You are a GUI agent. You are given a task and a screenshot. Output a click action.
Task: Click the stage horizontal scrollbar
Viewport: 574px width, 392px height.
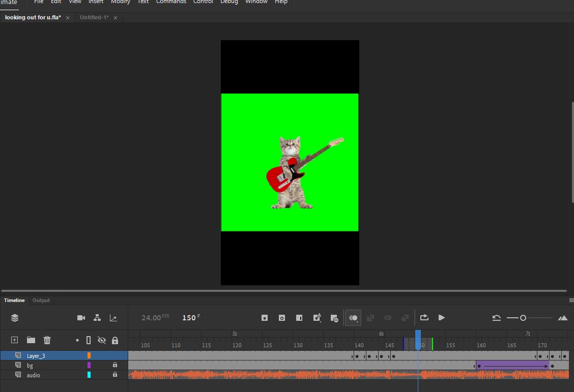point(284,291)
